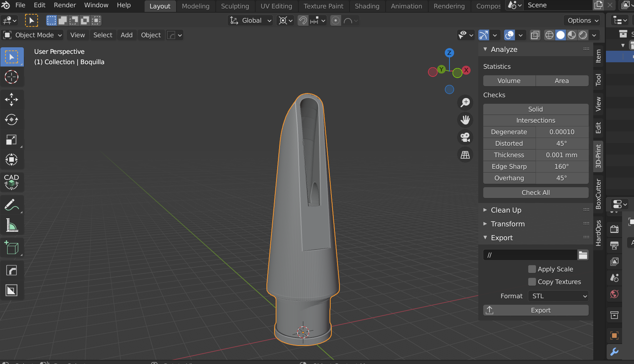The height and width of the screenshot is (364, 634).
Task: Click the Add Cube tool
Action: 12,248
